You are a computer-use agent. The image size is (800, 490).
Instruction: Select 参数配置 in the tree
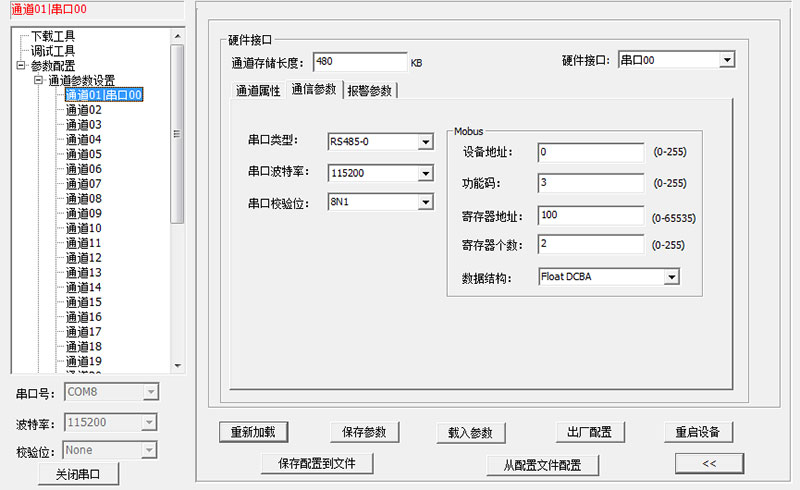pyautogui.click(x=53, y=65)
